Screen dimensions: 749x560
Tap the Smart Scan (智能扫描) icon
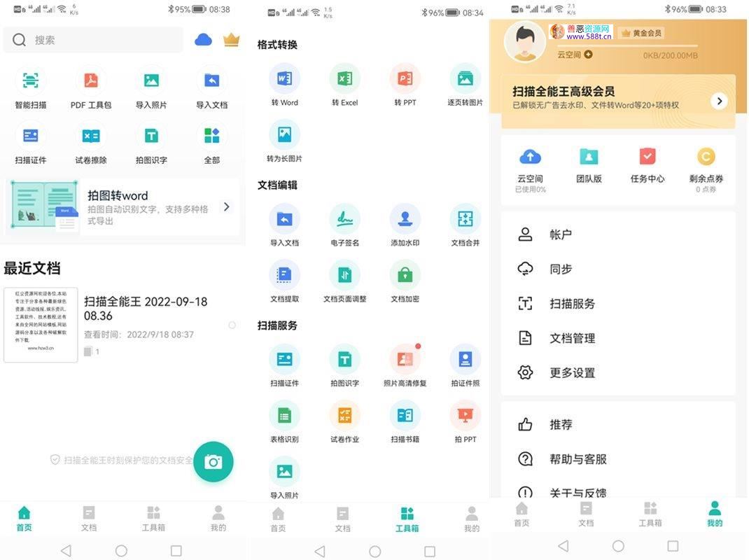30,81
